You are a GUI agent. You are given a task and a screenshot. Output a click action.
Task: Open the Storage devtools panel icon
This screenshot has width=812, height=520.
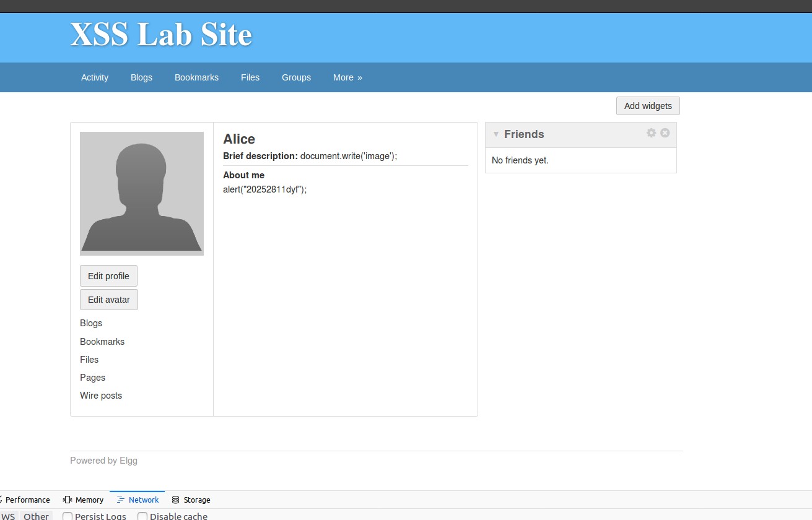(x=176, y=500)
